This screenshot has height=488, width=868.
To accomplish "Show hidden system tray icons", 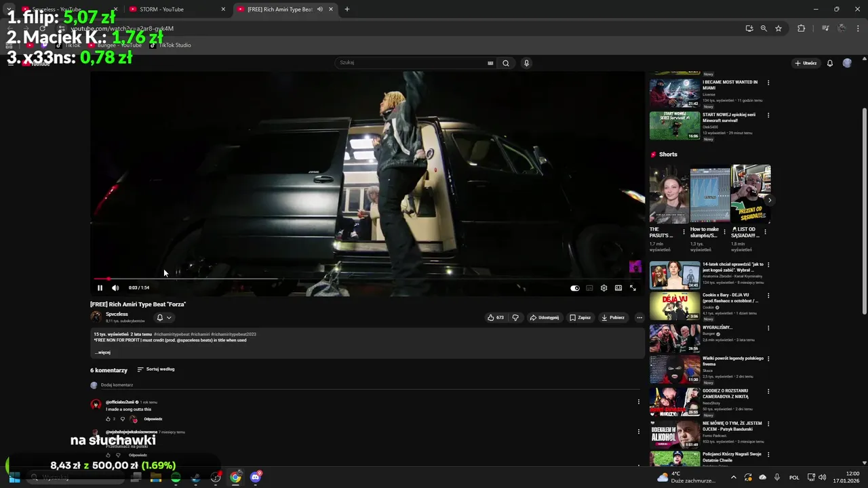I will click(x=733, y=477).
